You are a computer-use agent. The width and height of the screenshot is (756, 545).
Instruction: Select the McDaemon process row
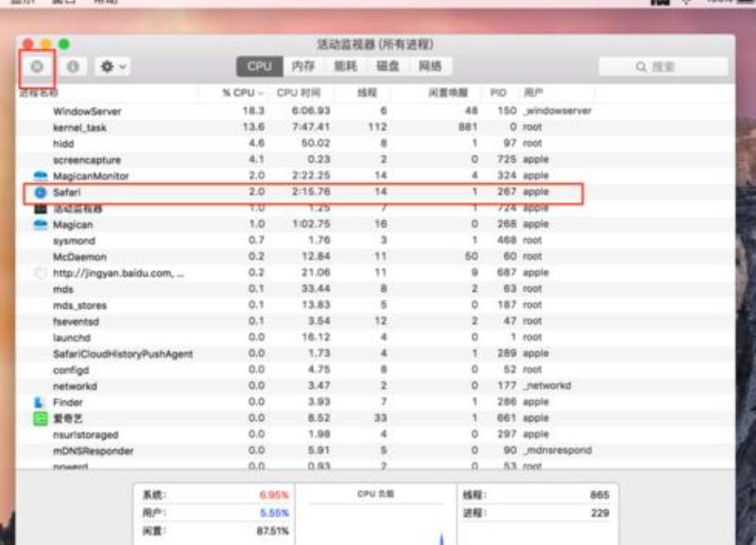[x=375, y=257]
